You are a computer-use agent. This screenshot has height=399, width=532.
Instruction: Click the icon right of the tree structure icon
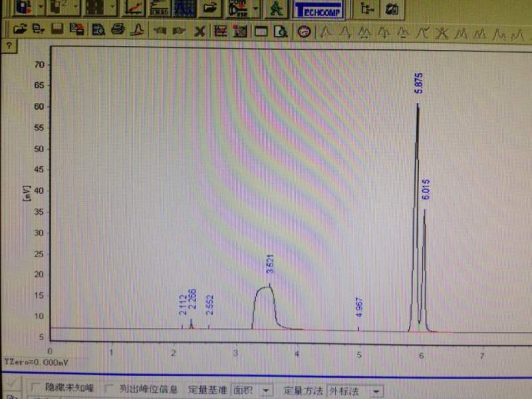(x=392, y=9)
